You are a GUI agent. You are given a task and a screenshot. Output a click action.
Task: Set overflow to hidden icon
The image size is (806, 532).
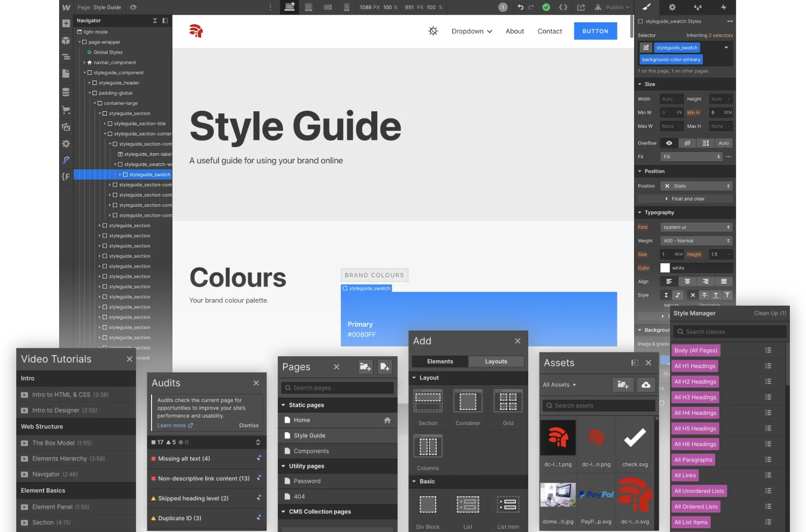687,143
